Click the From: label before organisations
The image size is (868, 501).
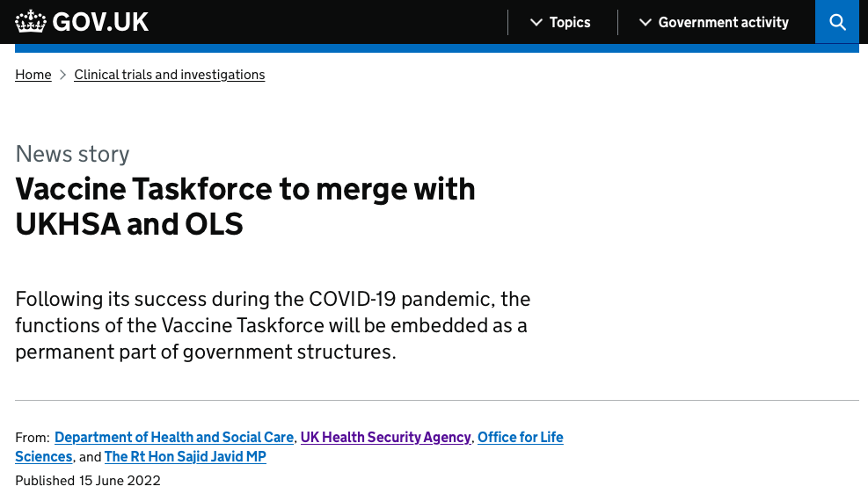pyautogui.click(x=33, y=438)
